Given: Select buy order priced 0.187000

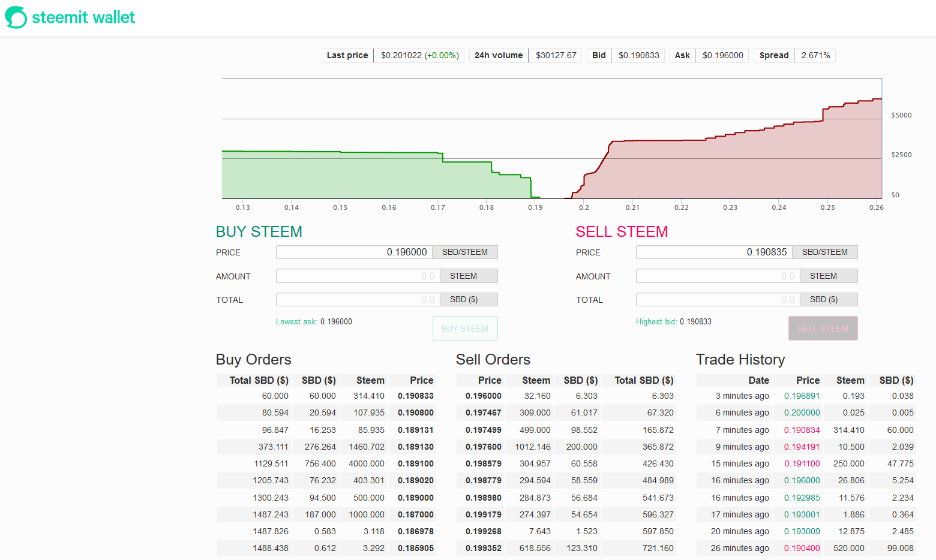Looking at the screenshot, I should coord(326,514).
